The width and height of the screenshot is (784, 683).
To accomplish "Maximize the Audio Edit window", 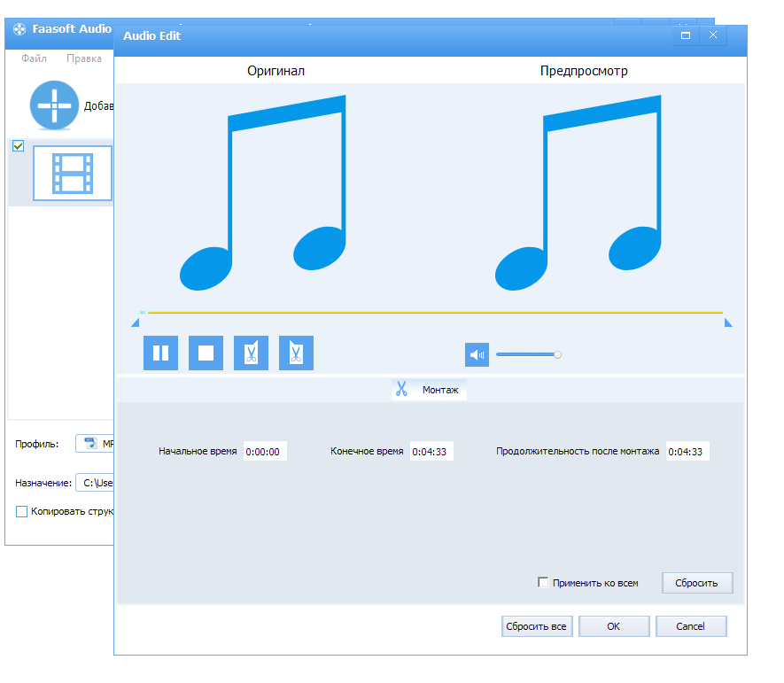I will (686, 35).
